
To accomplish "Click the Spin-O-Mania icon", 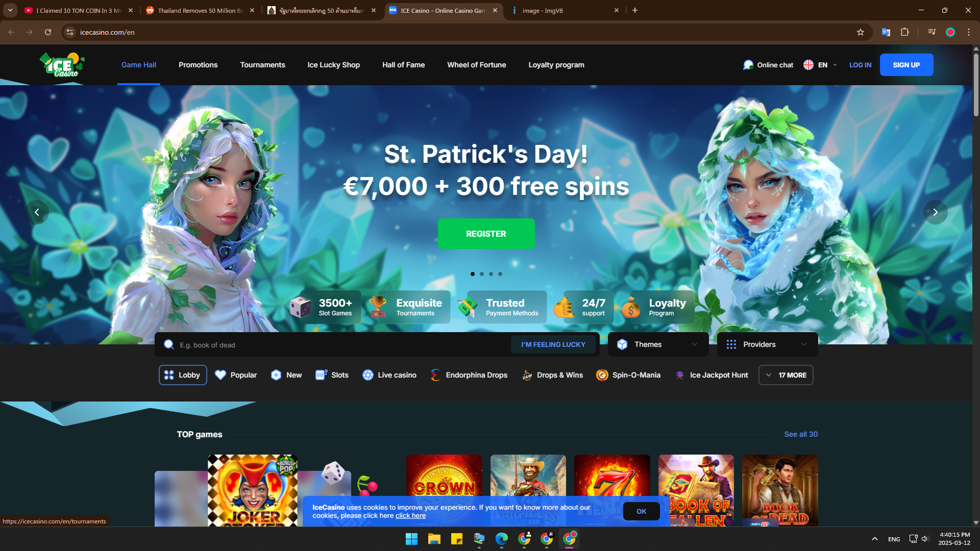I will pyautogui.click(x=602, y=375).
